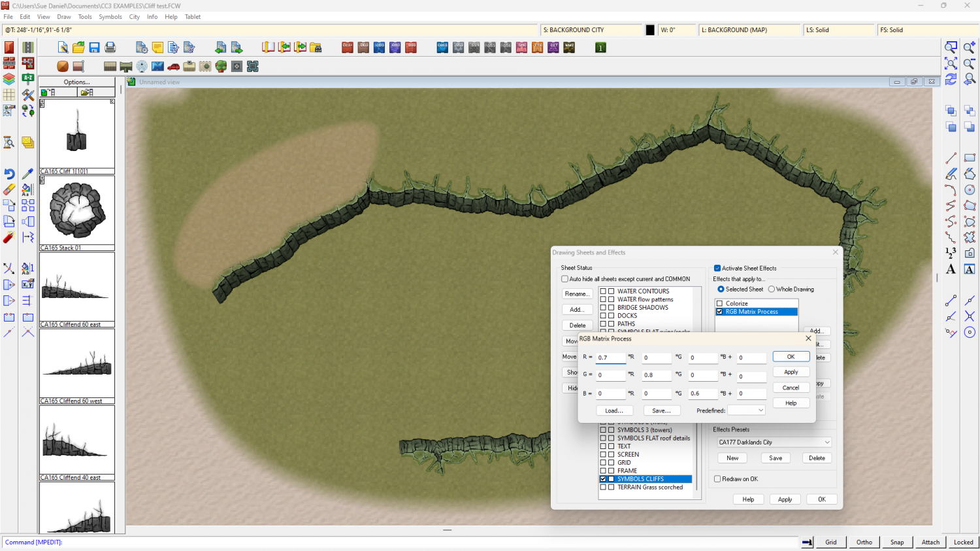980x551 pixels.
Task: Click the W: 0" line width selector
Action: (677, 30)
